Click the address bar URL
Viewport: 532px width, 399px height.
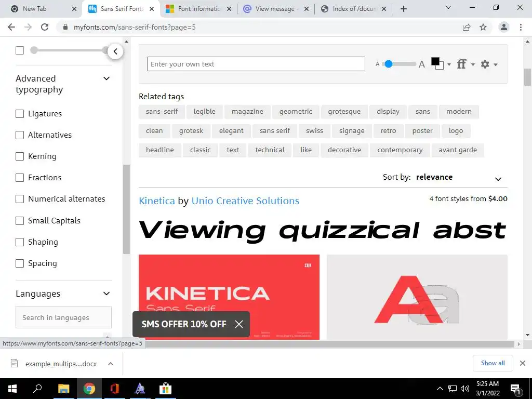(x=135, y=27)
